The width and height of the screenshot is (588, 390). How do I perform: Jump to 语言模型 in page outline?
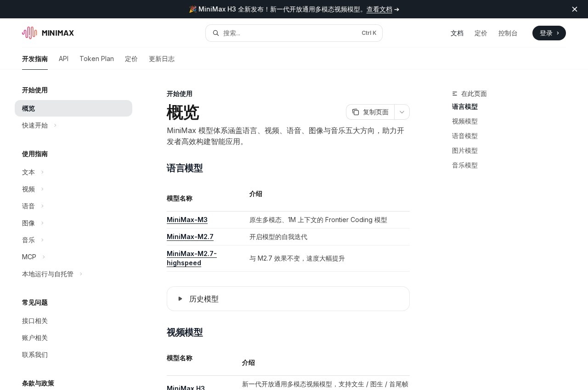465,106
